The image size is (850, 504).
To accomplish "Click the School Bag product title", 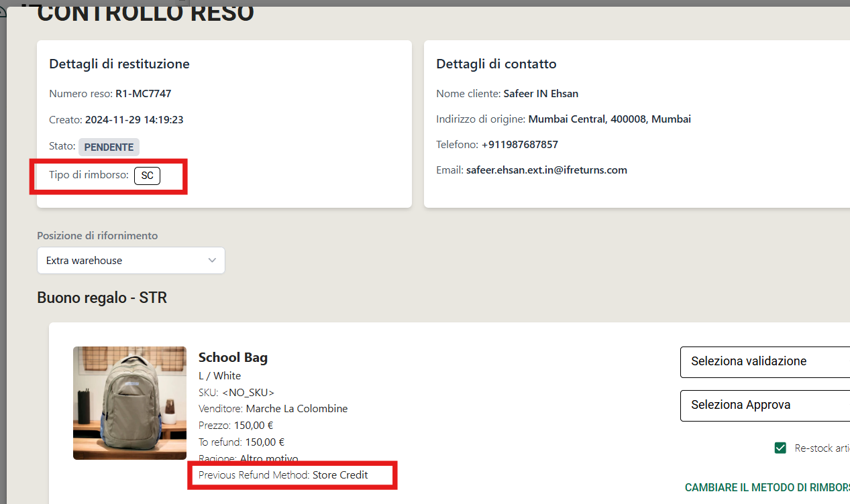I will [x=233, y=357].
